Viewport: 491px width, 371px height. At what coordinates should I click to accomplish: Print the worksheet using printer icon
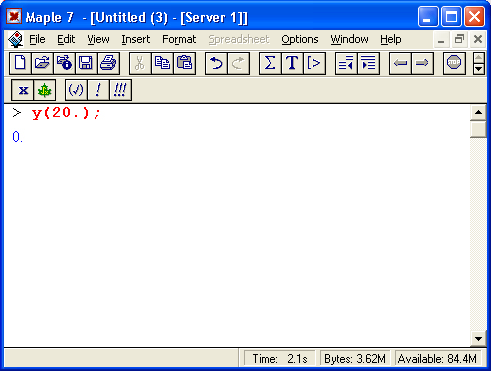pos(108,63)
